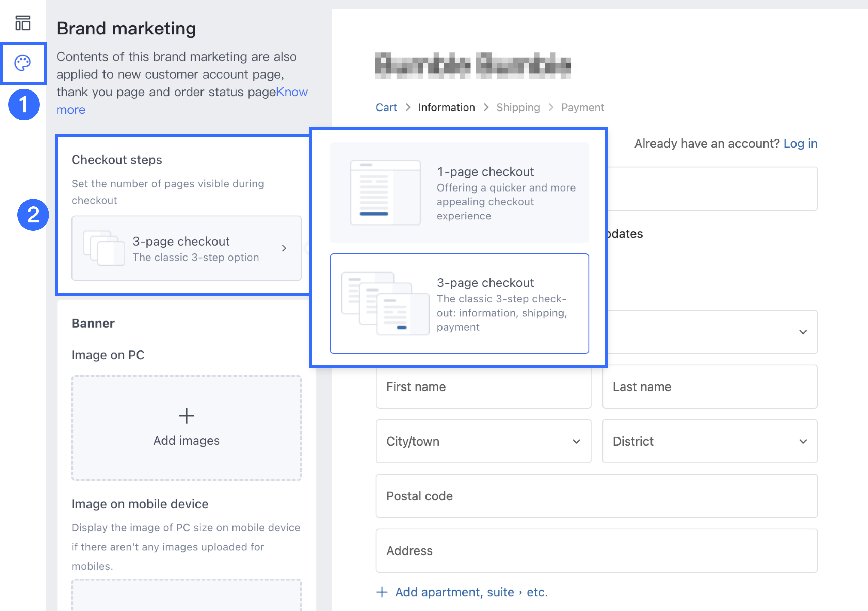Image resolution: width=868 pixels, height=611 pixels.
Task: Click the 1-page checkout layout thumbnail
Action: coord(385,192)
